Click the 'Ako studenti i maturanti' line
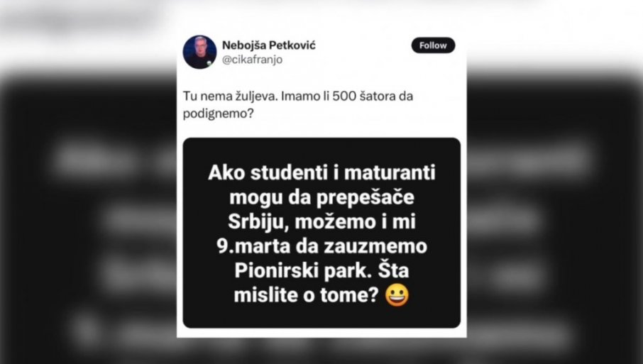Image resolution: width=643 pixels, height=364 pixels. pyautogui.click(x=321, y=173)
